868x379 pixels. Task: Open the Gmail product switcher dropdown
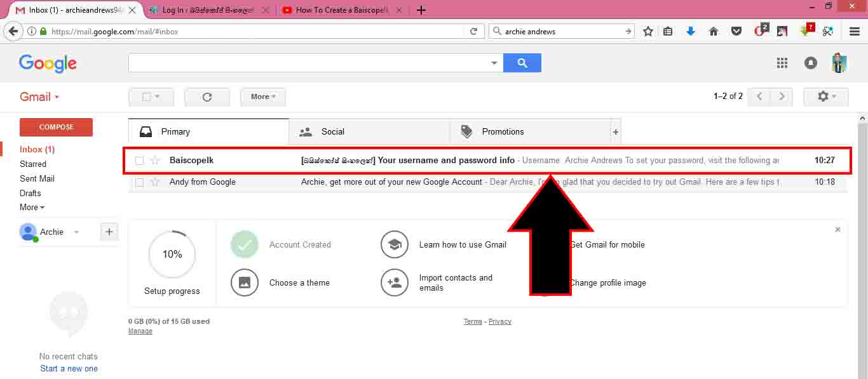click(39, 96)
